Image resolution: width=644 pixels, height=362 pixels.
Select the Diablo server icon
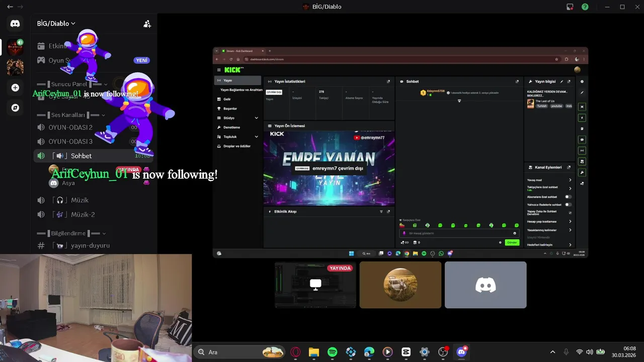[15, 47]
